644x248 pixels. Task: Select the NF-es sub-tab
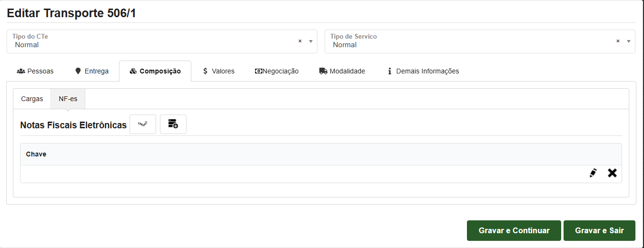[68, 99]
